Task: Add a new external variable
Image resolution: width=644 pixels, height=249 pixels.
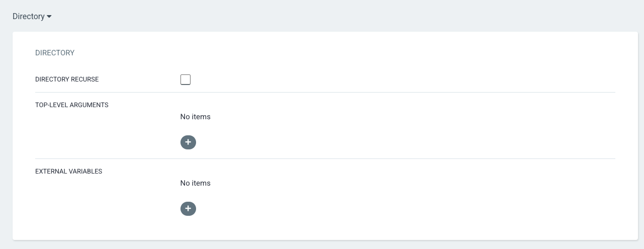Action: (188, 209)
